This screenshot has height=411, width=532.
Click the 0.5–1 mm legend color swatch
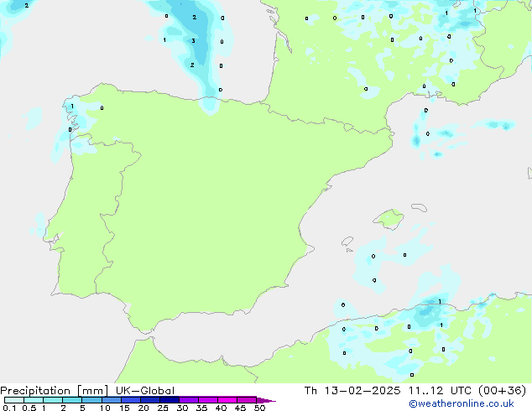click(34, 400)
